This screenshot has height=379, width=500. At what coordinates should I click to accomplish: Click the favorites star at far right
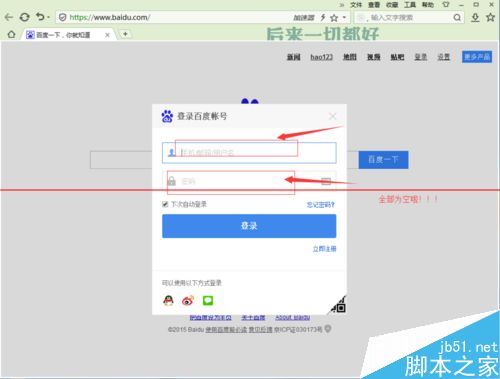point(490,17)
